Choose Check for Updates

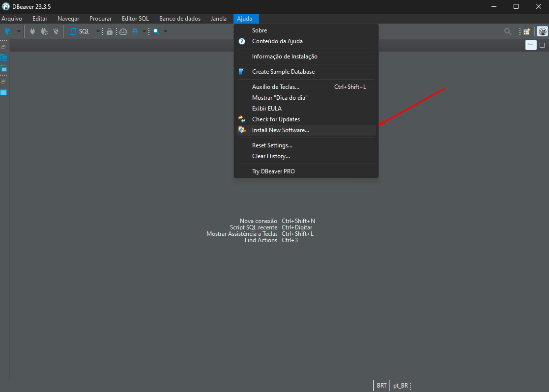[276, 119]
